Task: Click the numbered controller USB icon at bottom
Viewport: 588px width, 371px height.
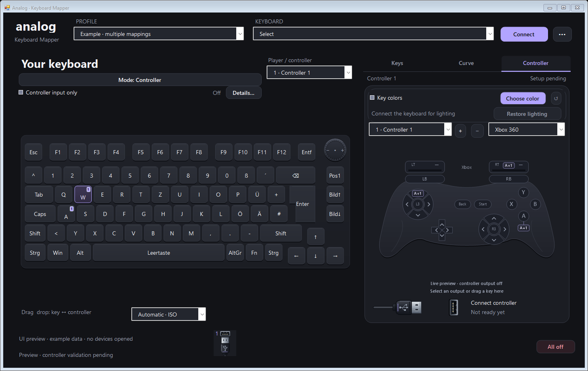Action: [x=225, y=343]
